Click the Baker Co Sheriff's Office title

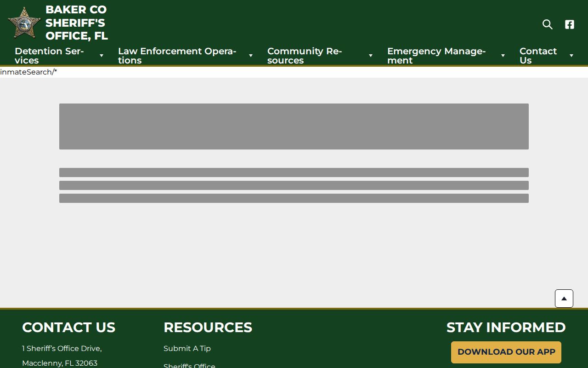point(77,23)
